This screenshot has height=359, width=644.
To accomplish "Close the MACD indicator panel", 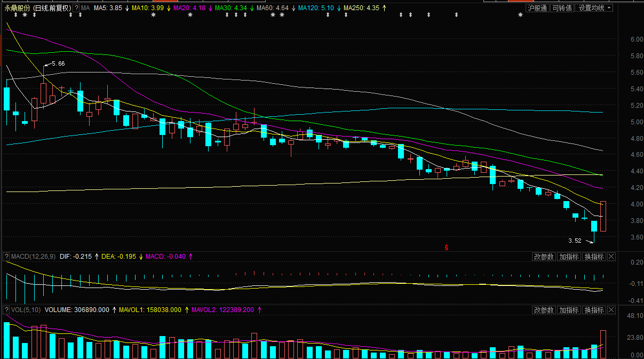I will tap(611, 257).
